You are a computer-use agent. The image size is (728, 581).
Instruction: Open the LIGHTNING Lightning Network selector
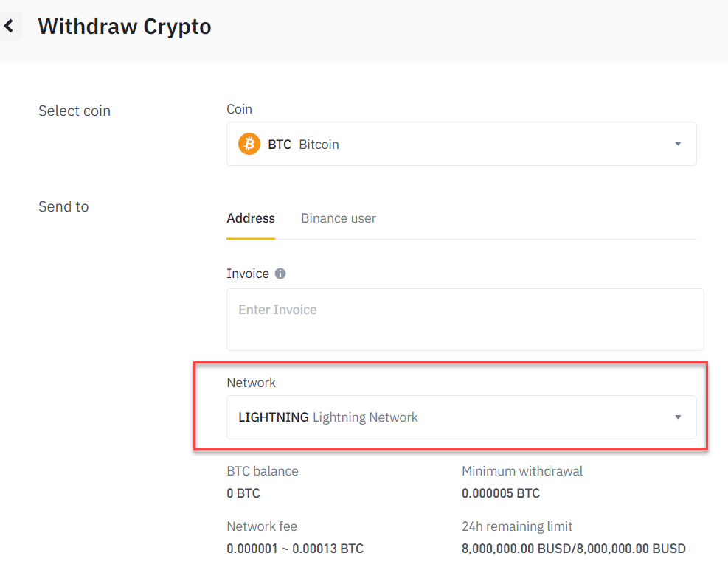pyautogui.click(x=462, y=417)
